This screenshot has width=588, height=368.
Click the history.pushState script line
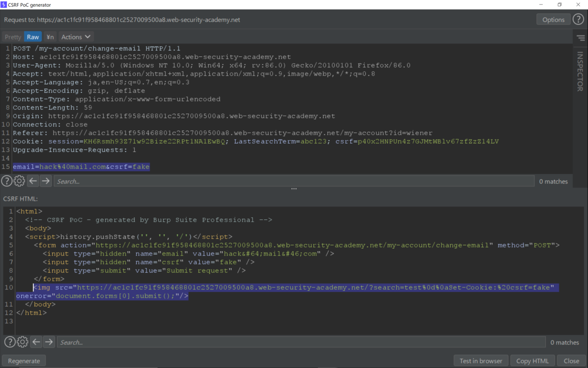point(129,237)
